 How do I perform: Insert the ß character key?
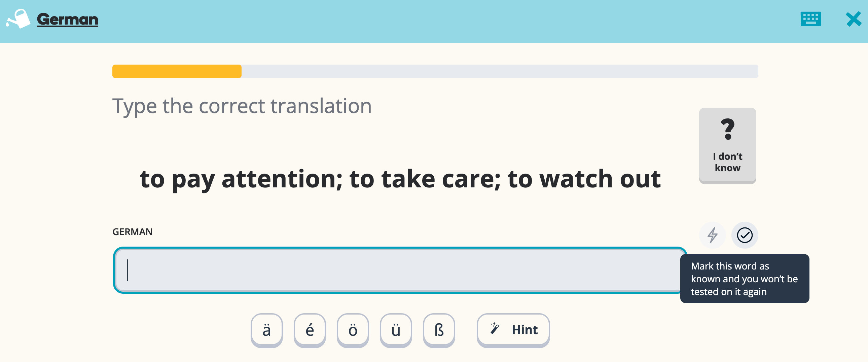[x=439, y=330]
